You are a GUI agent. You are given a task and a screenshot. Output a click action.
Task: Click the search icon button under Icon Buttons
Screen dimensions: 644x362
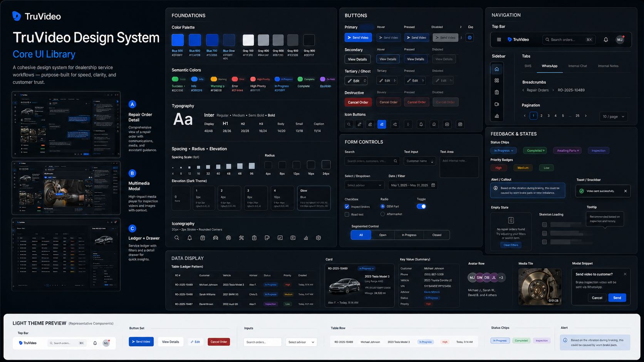(349, 124)
